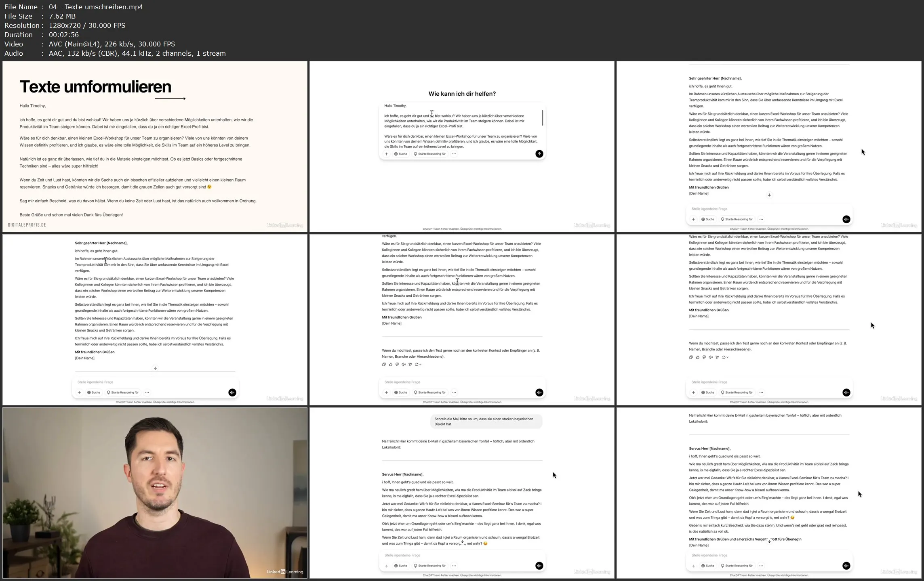Toggle Suche in the 'Schreib die Mail' frame

coord(401,566)
